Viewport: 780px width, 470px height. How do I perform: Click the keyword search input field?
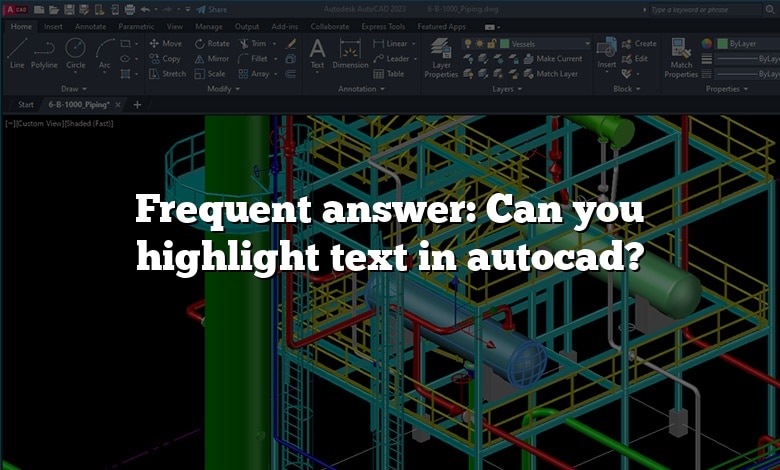tap(705, 9)
